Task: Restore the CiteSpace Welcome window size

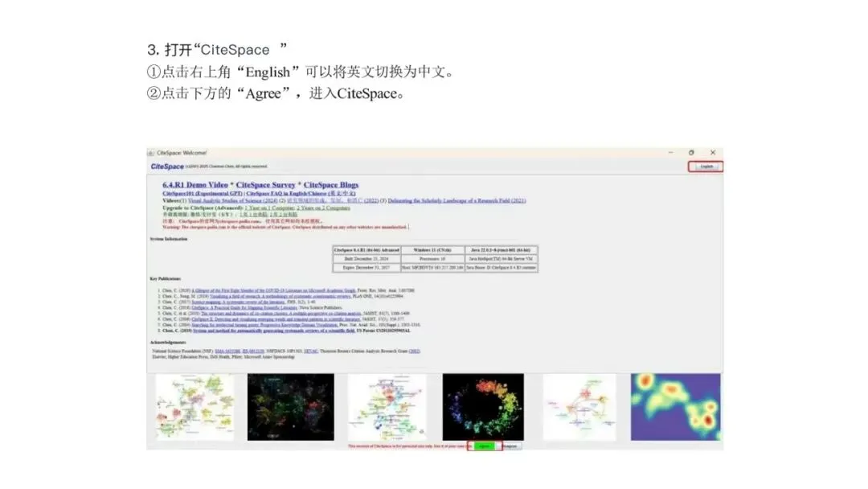Action: (691, 152)
